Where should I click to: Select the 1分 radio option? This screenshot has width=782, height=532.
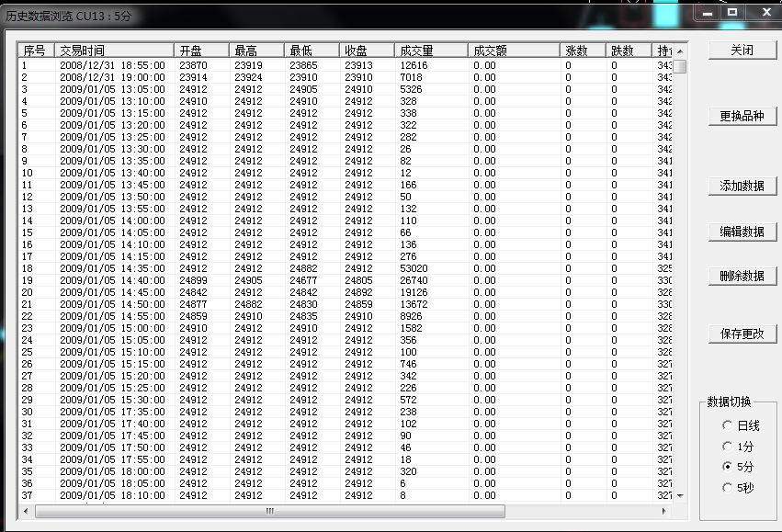point(728,446)
